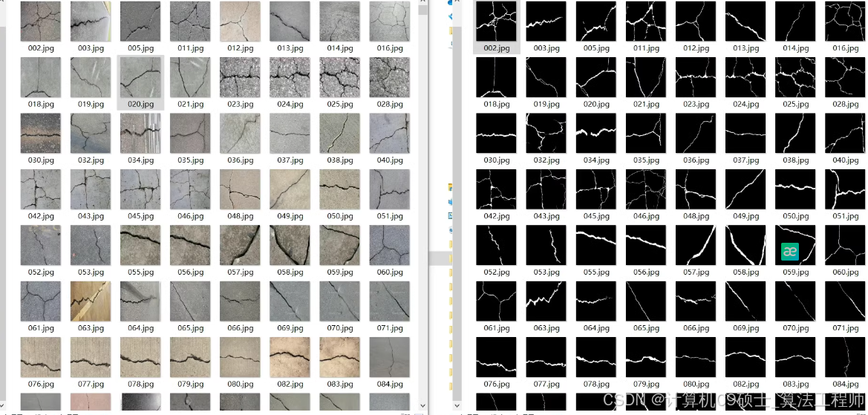Click file name 028.jpg in left window
This screenshot has width=868, height=415.
pos(390,104)
